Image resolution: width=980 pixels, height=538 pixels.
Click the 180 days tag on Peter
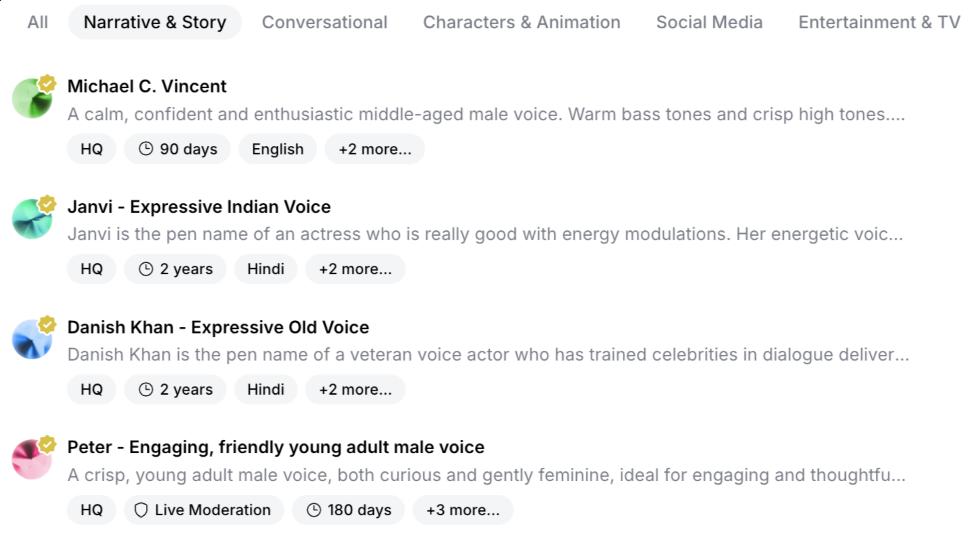[348, 510]
